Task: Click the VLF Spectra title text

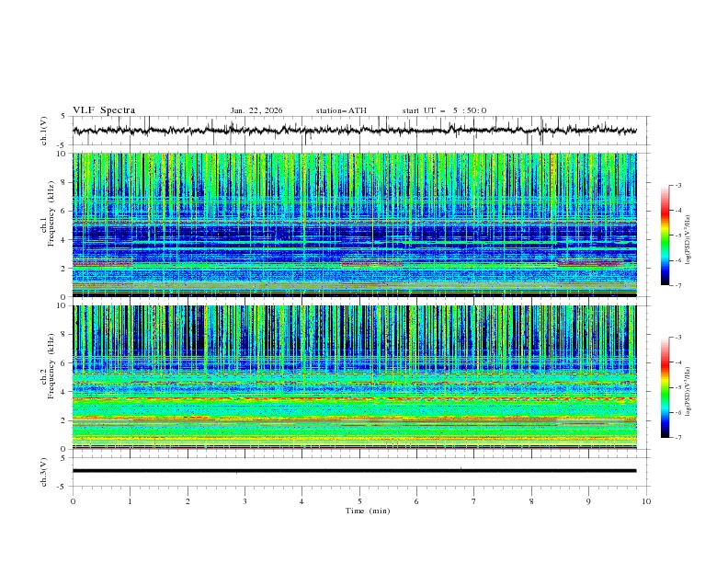Action: pos(104,110)
